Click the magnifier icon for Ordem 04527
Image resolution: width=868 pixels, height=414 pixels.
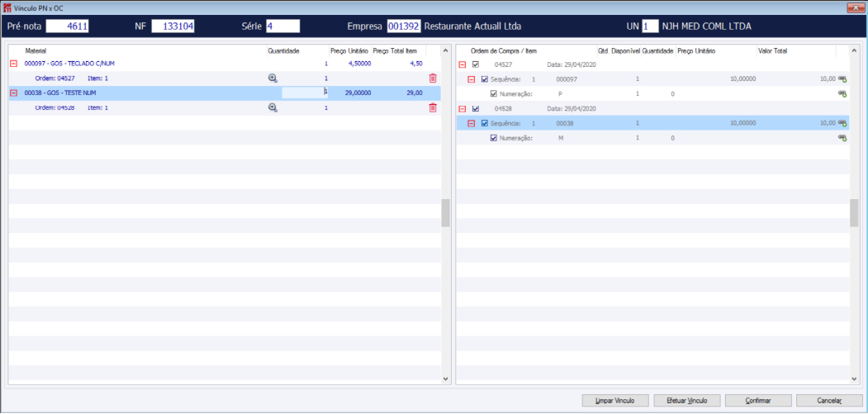pos(273,79)
